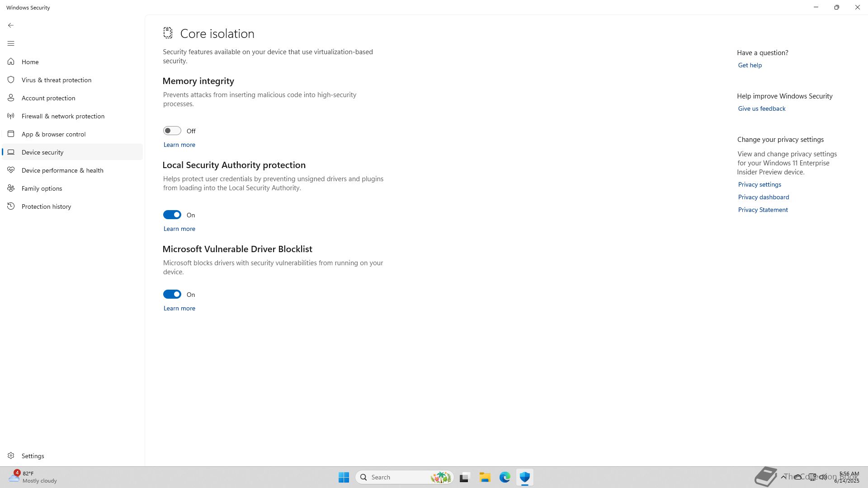Click the Settings gear icon
Image resolution: width=868 pixels, height=488 pixels.
[x=11, y=455]
